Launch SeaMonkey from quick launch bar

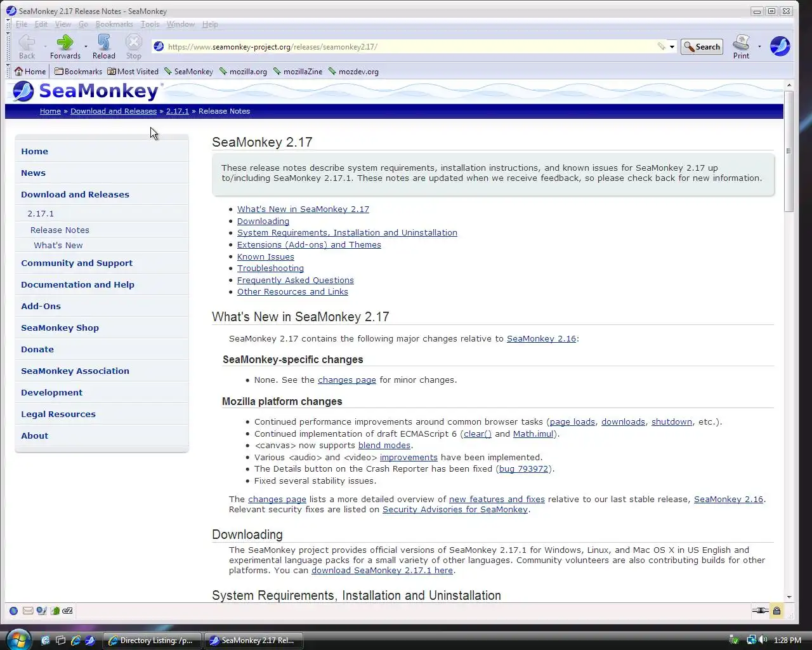click(x=90, y=640)
